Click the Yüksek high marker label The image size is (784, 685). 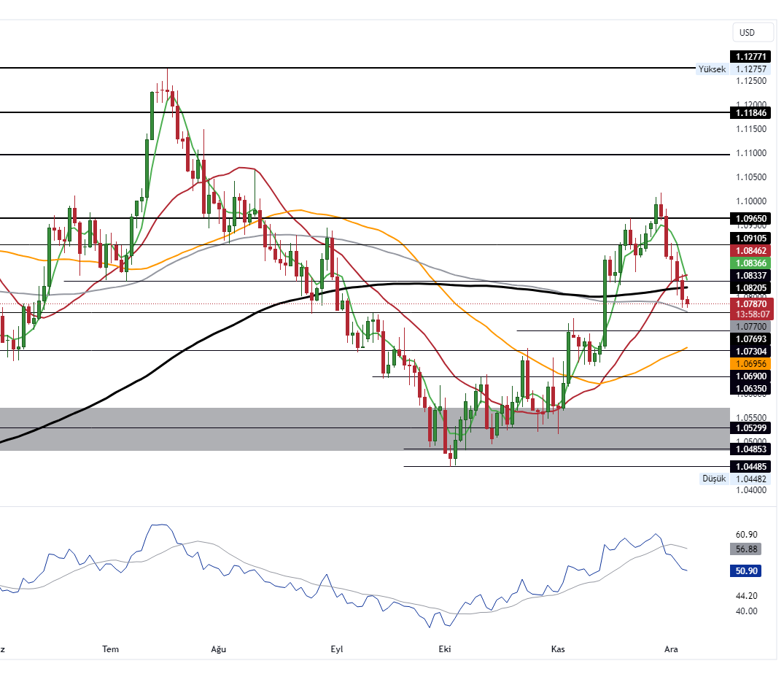[x=711, y=69]
